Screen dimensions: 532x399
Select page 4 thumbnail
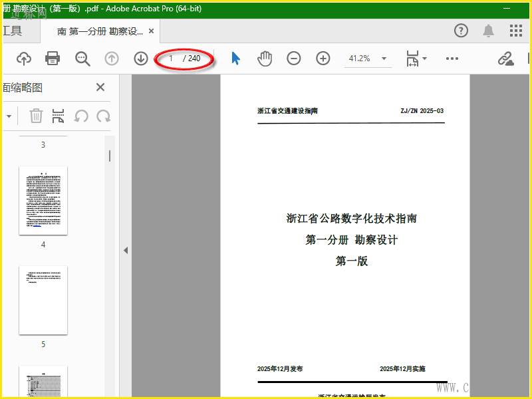43,201
